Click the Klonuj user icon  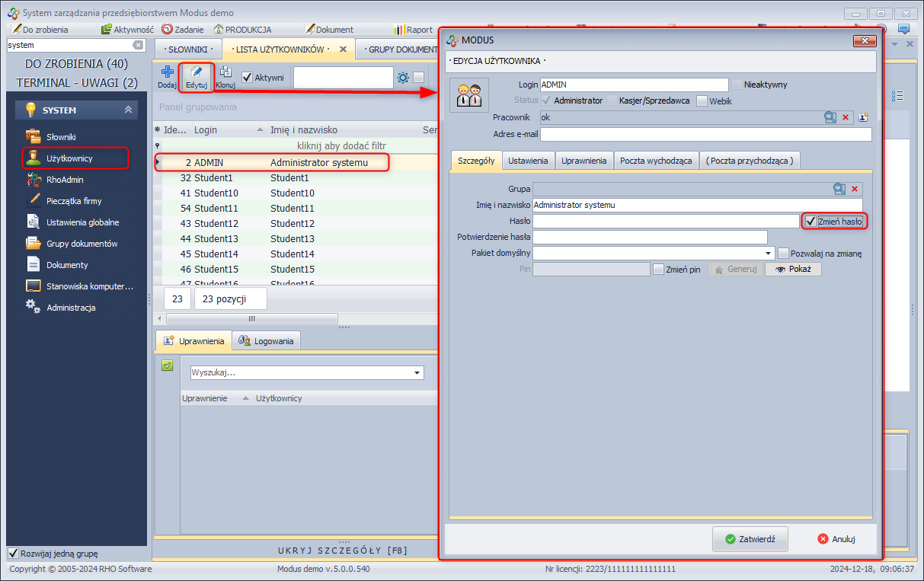[225, 72]
